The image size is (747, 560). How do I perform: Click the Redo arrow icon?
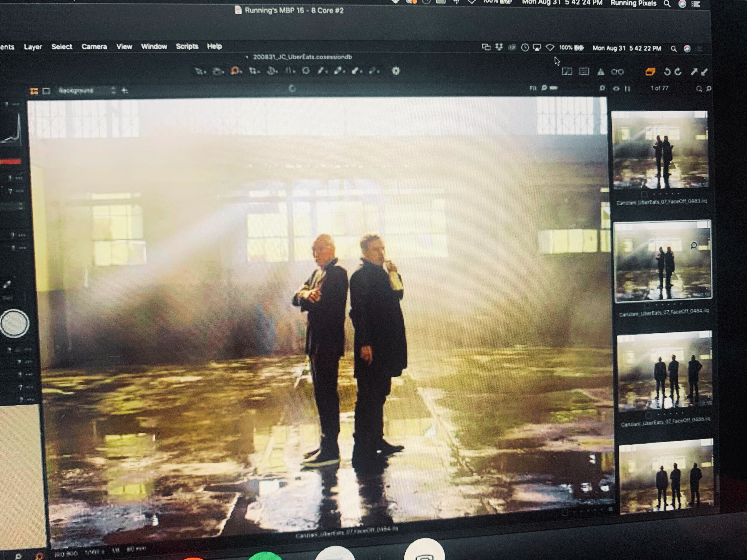(678, 71)
